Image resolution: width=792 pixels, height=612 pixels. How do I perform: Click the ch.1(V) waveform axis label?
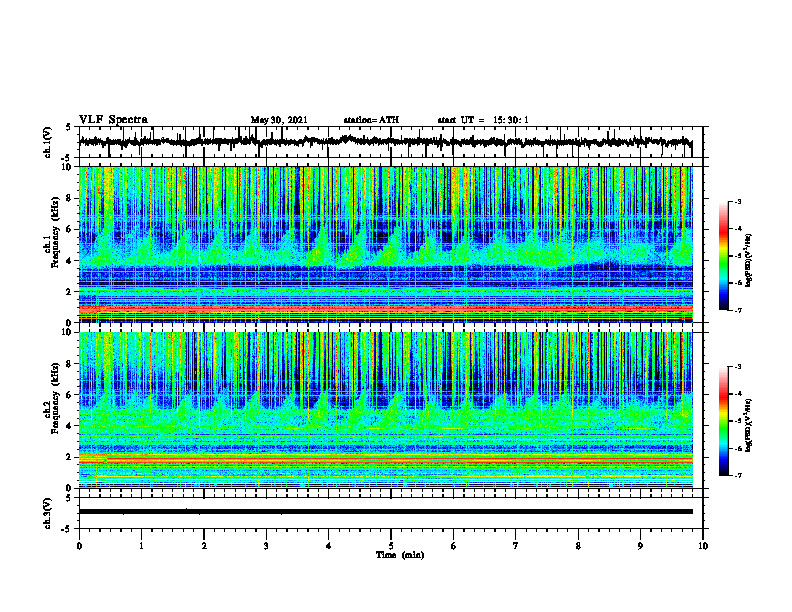(x=48, y=142)
